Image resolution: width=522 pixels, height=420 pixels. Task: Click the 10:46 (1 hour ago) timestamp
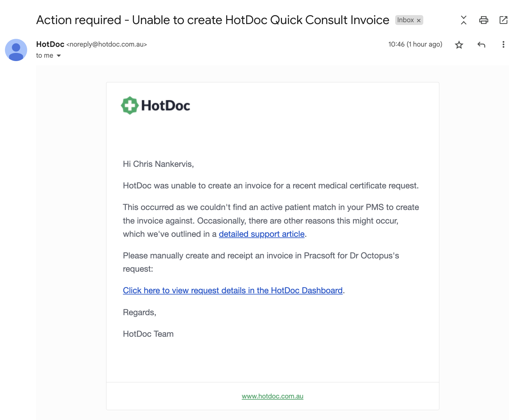point(415,44)
